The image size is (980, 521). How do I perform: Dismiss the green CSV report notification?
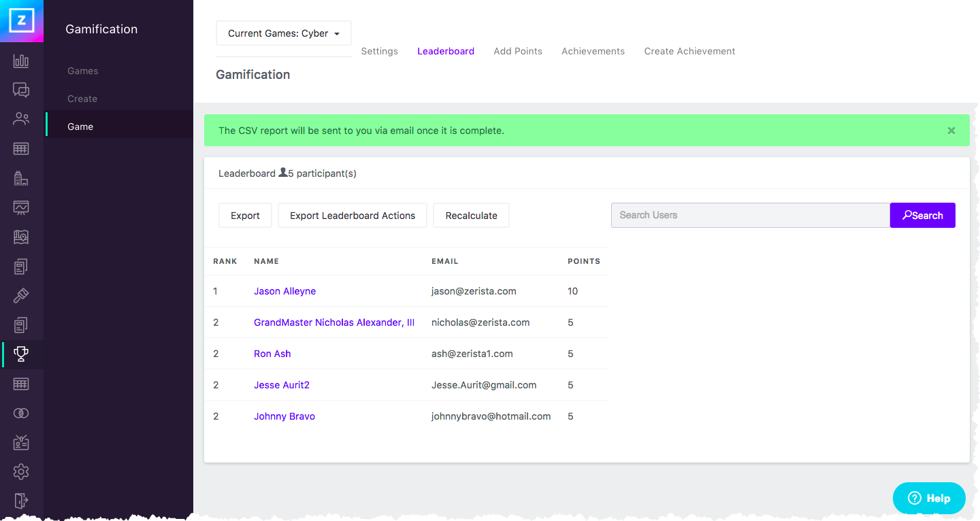pyautogui.click(x=951, y=131)
